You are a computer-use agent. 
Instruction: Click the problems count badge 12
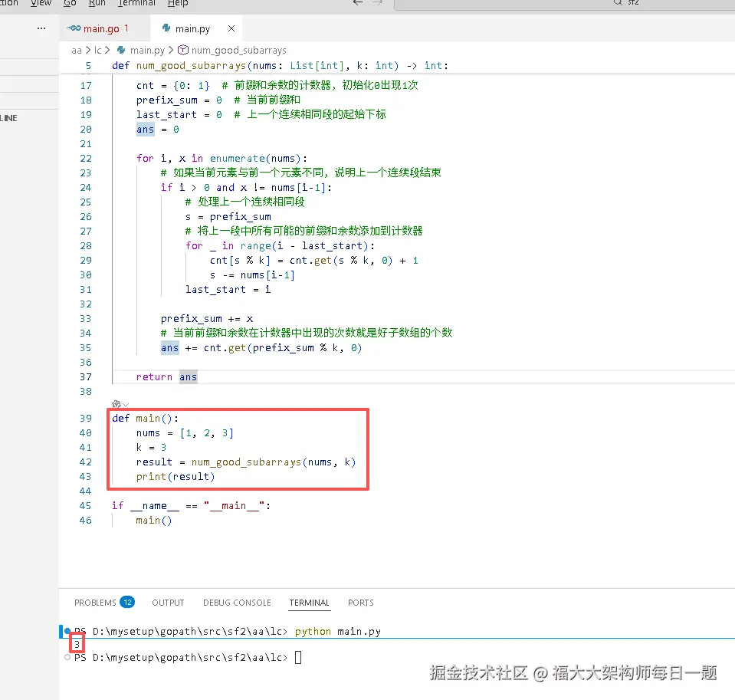tap(127, 602)
